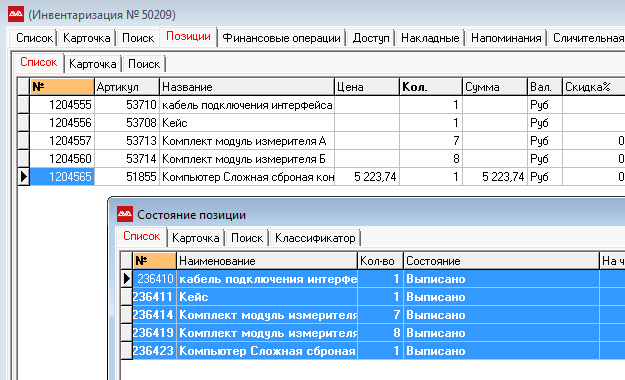This screenshot has width=625, height=380.
Task: Click sum cell 5 223,74 in Сумма column
Action: [495, 177]
